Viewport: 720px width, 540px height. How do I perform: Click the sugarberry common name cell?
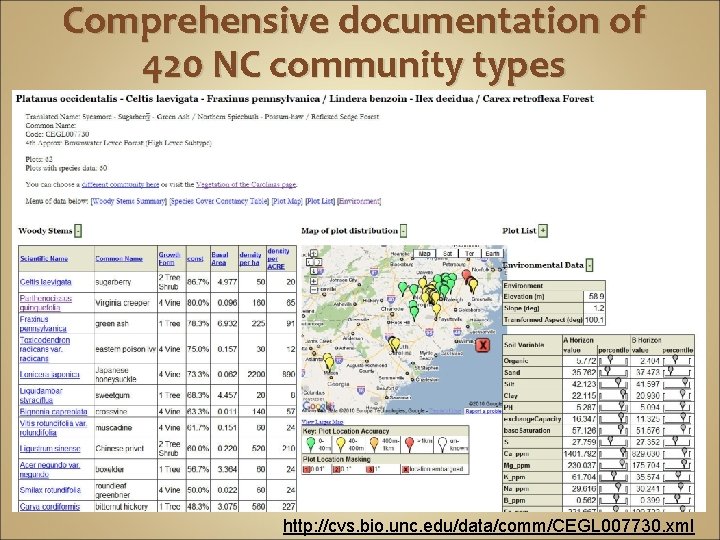point(125,282)
